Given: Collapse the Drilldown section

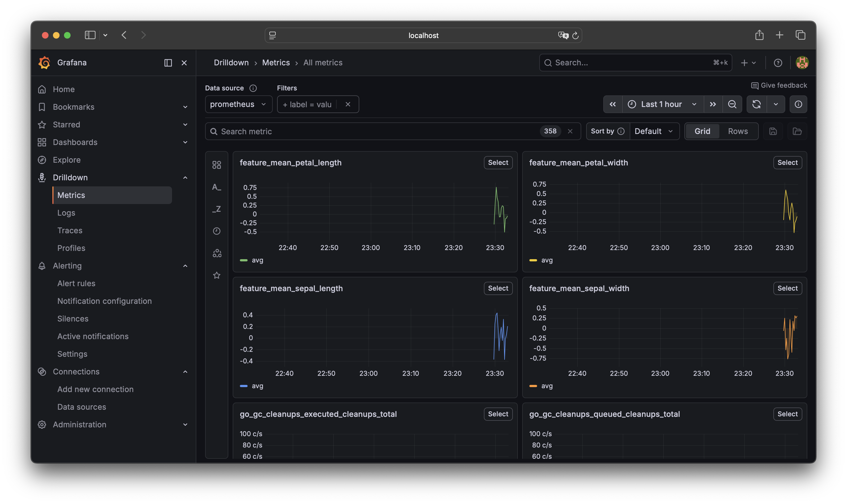Looking at the screenshot, I should pos(185,178).
